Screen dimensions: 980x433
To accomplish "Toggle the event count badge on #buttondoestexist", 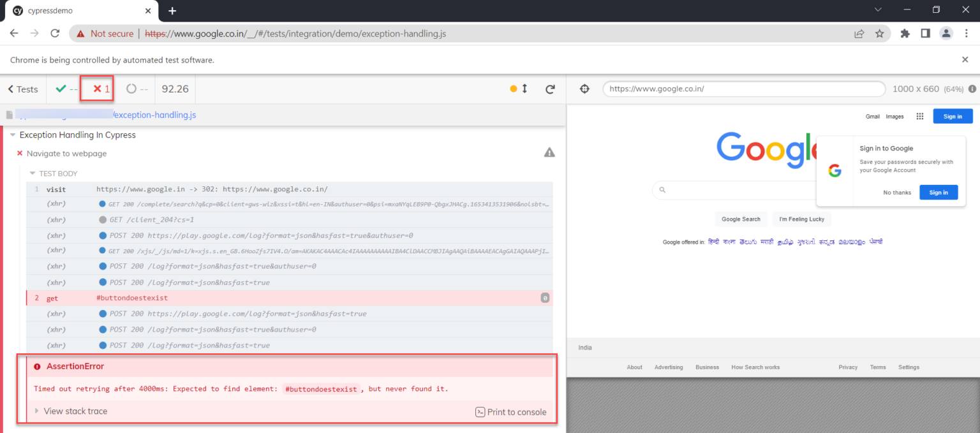I will [546, 298].
